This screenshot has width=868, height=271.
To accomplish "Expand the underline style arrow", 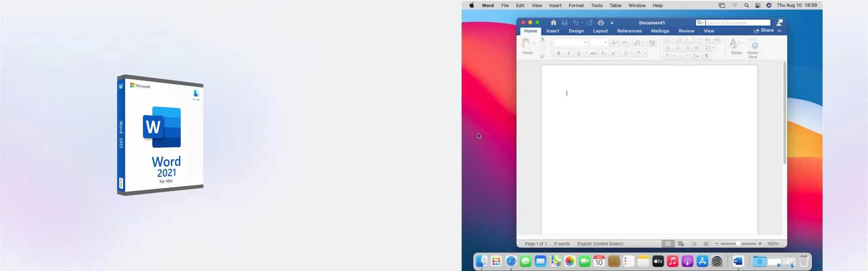I will [586, 53].
